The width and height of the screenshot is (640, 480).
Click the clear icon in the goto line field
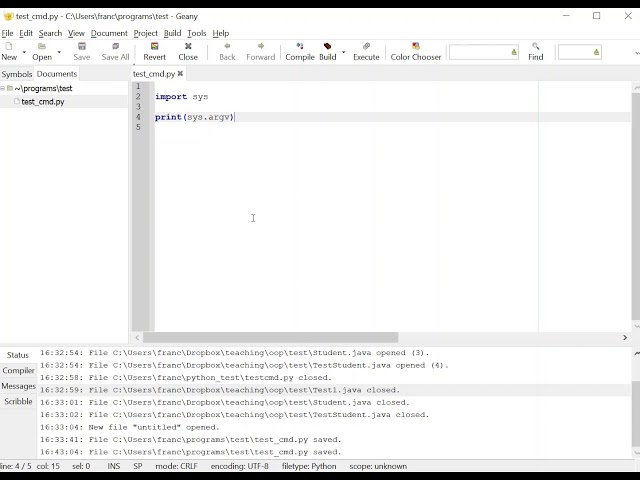tap(596, 52)
